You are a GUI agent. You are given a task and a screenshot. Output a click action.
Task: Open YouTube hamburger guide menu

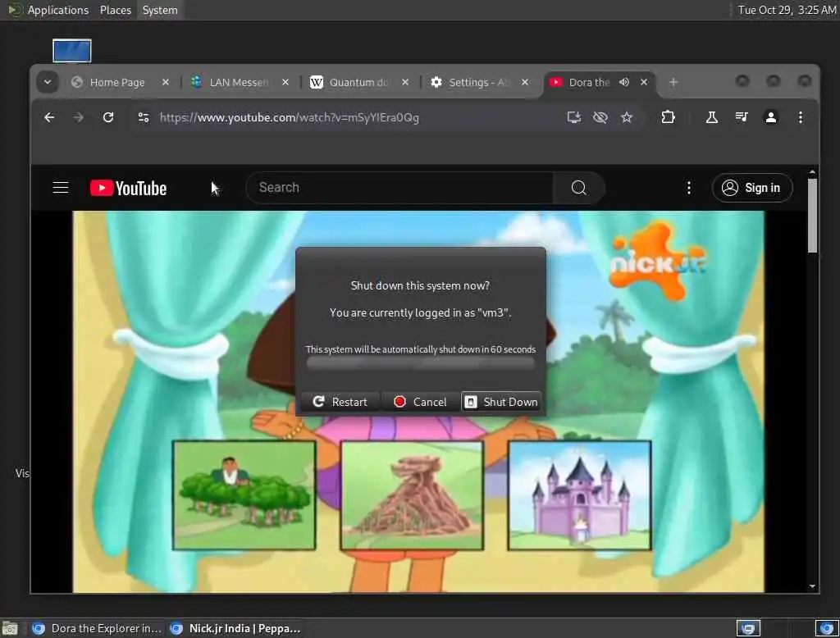[x=61, y=188]
